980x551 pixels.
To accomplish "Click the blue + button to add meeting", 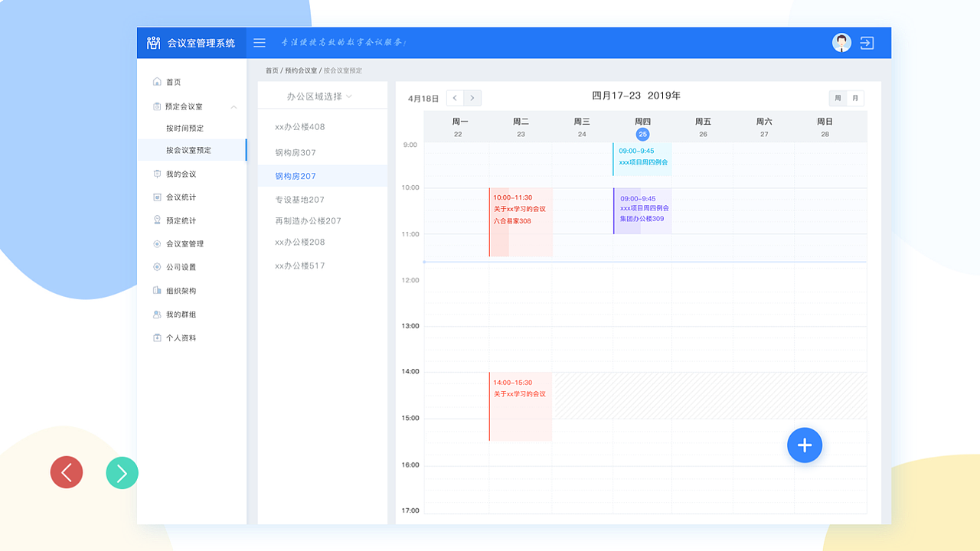I will pos(805,445).
